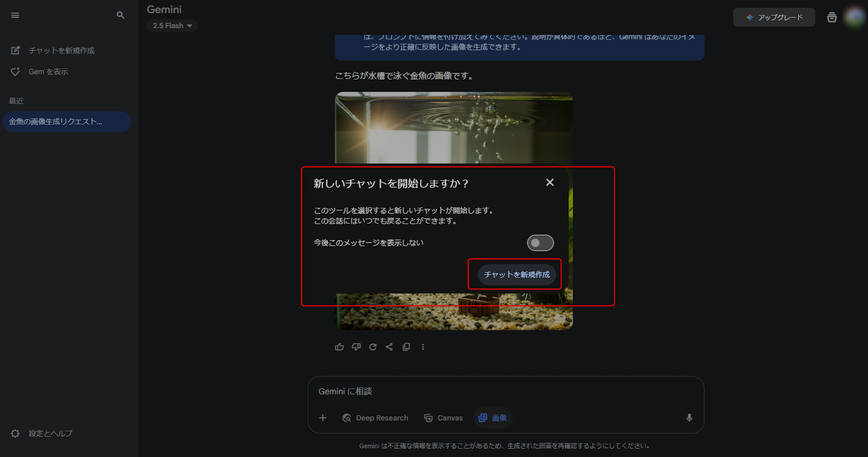Click the thumbs up icon
The width and height of the screenshot is (868, 457).
(340, 347)
